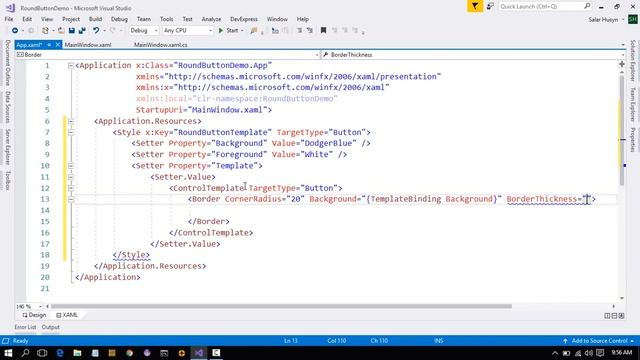Open the Start button's dropdown arrow

[242, 31]
